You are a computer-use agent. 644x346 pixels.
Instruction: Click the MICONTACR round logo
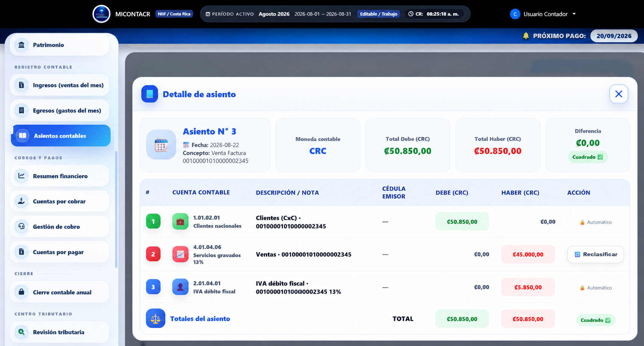click(101, 14)
